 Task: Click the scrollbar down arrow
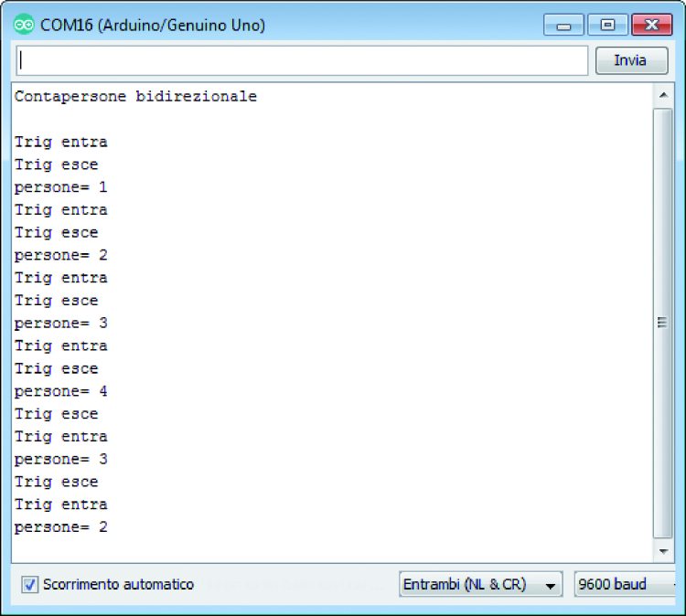coord(663,551)
